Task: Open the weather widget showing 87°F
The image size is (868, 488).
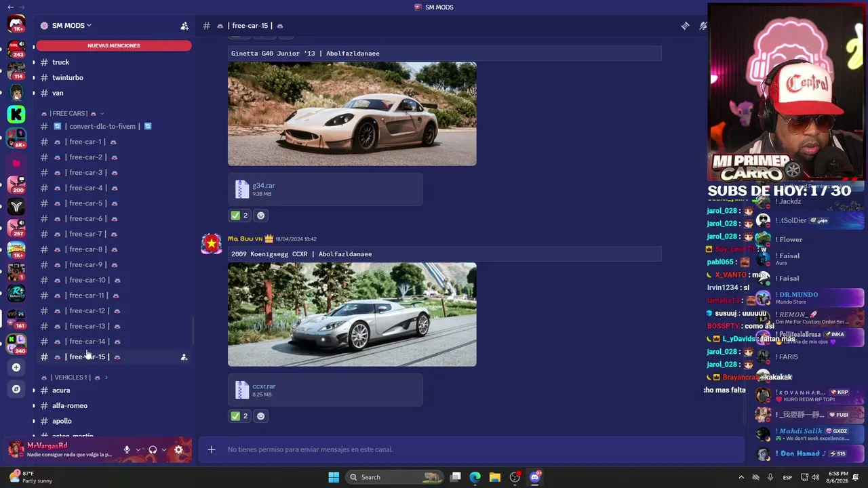Action: pyautogui.click(x=31, y=477)
